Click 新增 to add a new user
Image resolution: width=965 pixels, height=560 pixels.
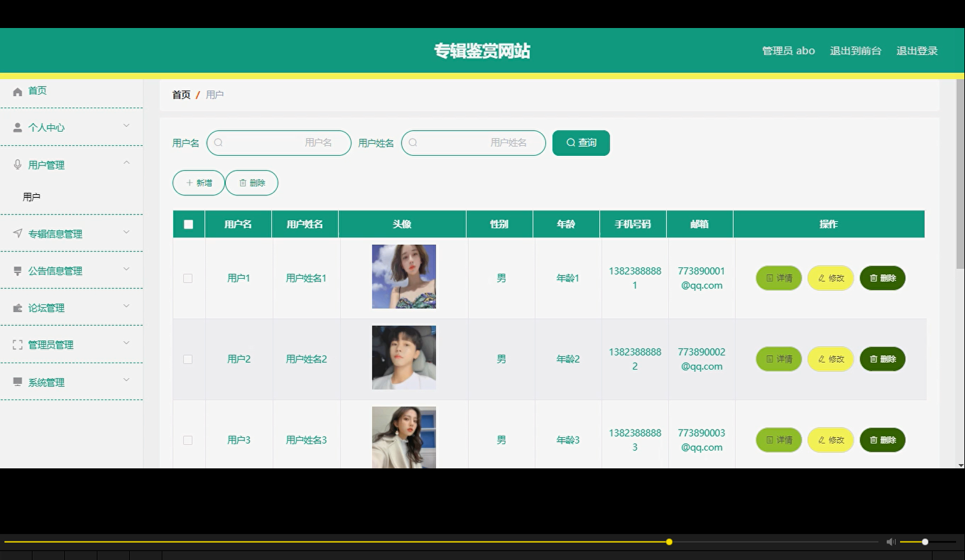click(x=198, y=183)
